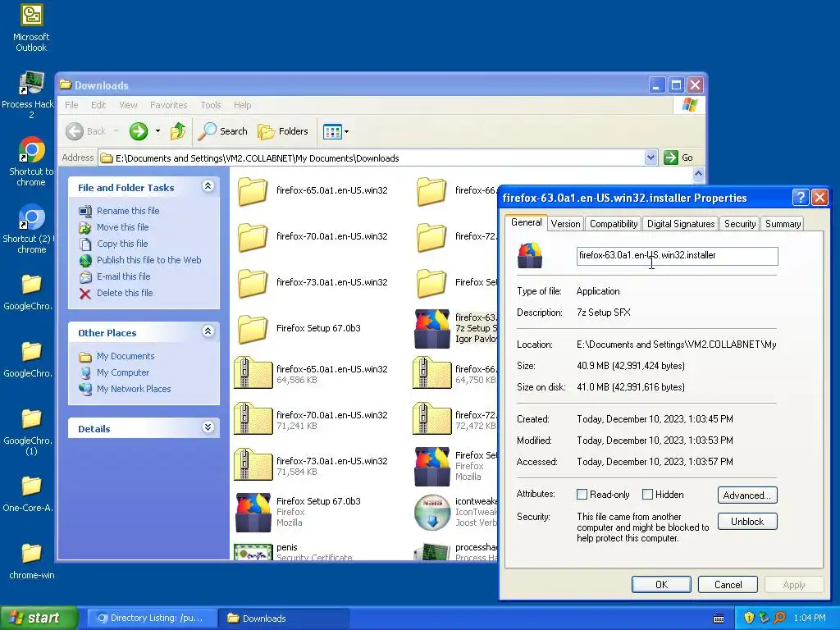Select the firefox-73.0a1 zip archive 71,584 KB

253,465
